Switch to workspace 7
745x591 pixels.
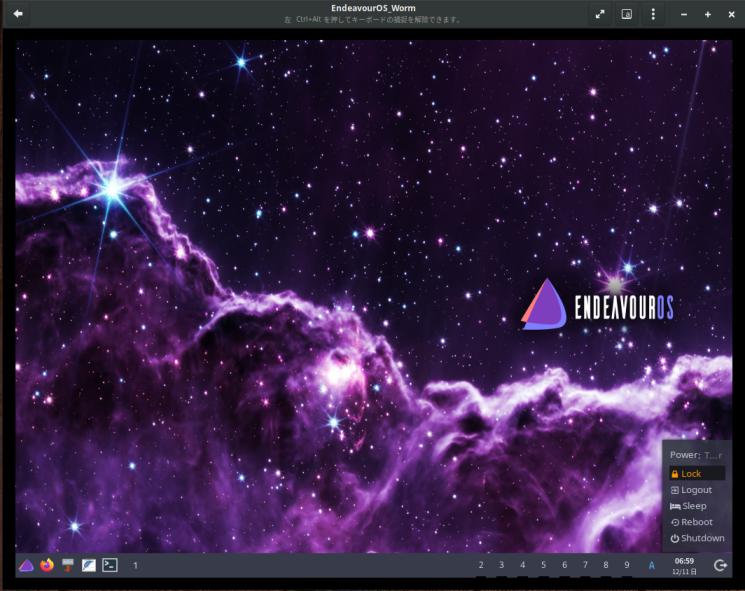tap(585, 565)
